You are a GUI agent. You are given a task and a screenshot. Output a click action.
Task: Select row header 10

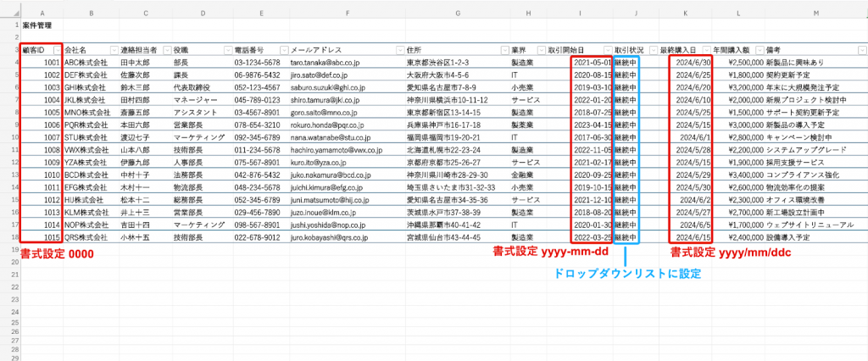(x=9, y=135)
